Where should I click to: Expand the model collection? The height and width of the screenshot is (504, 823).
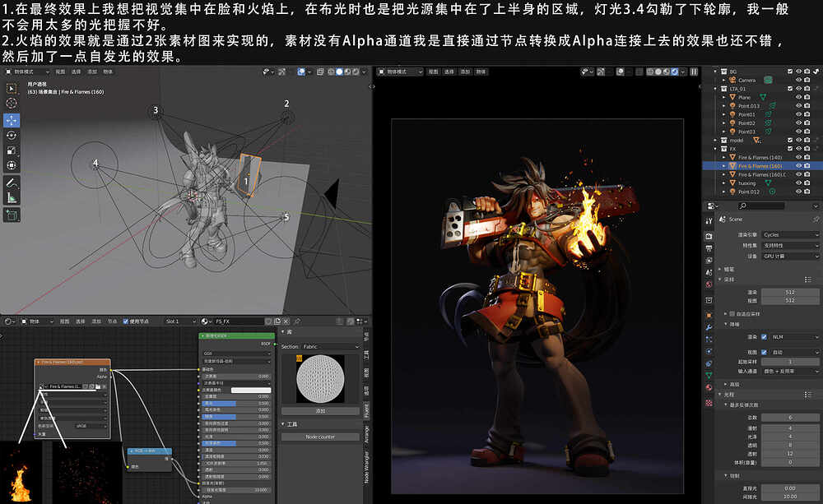pyautogui.click(x=715, y=140)
